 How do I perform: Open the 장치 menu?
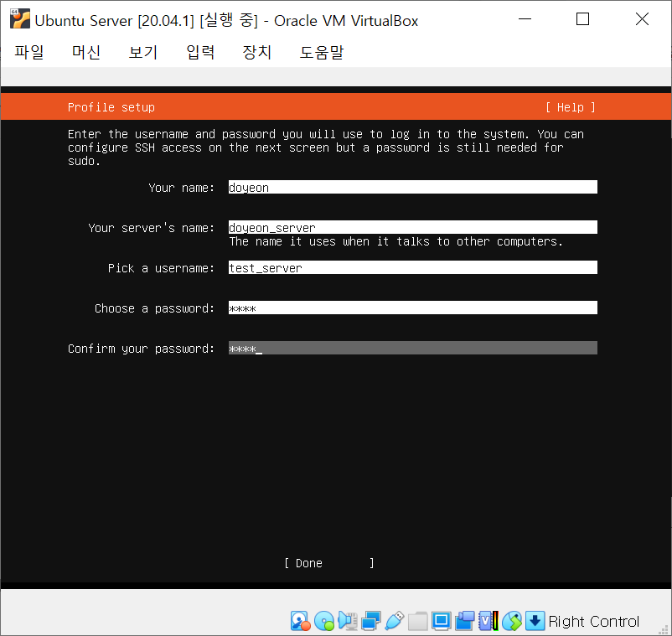click(x=256, y=52)
